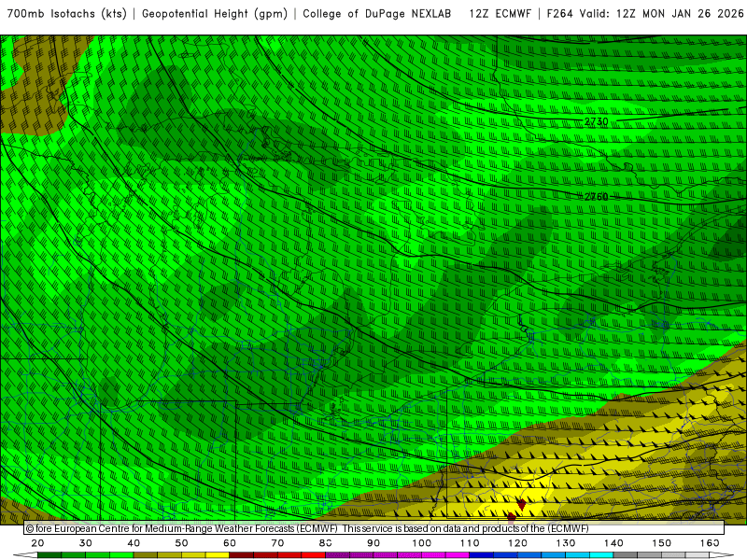Click the olive 40-45 kt legend swatch

(x=146, y=555)
